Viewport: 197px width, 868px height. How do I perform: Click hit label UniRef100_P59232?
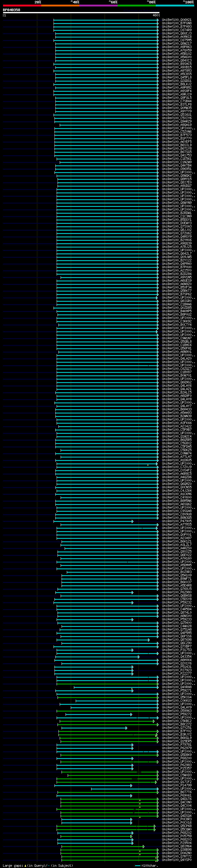176,603
